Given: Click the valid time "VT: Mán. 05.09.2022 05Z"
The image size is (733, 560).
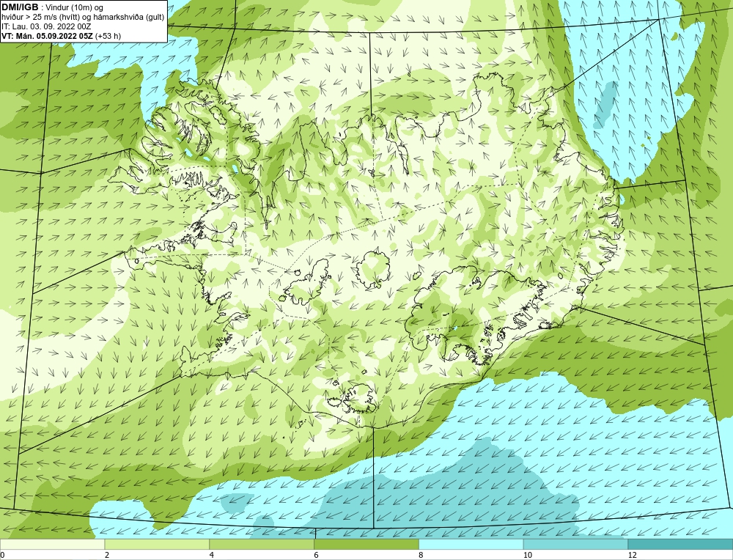Looking at the screenshot, I should point(47,35).
